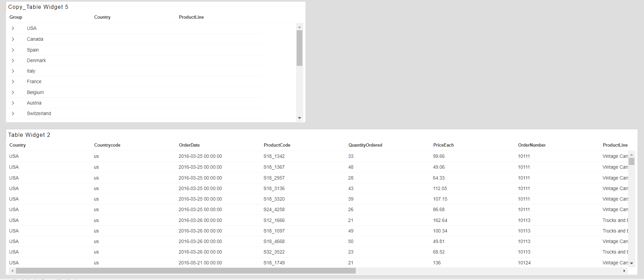
Task: Click Table Widget 2 horizontal scrollbar thumb
Action: (x=186, y=271)
